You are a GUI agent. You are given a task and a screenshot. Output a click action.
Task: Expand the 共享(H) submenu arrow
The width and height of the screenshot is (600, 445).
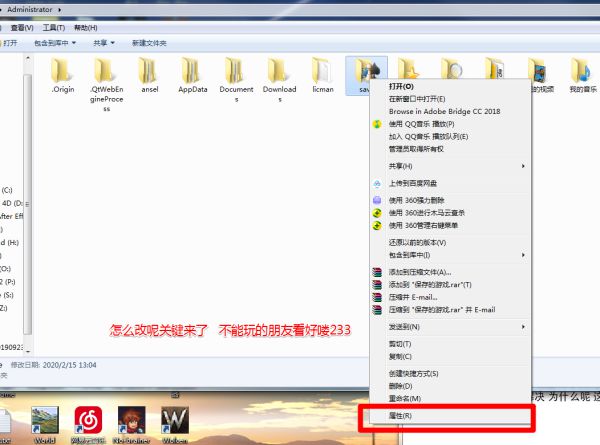523,166
